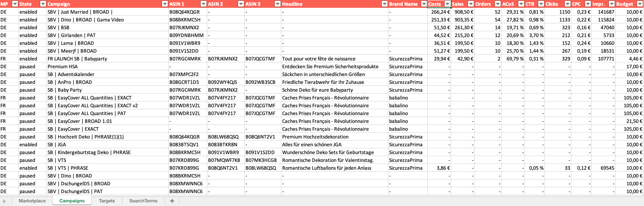
Task: Select the Brand Name header cell
Action: 408,4
